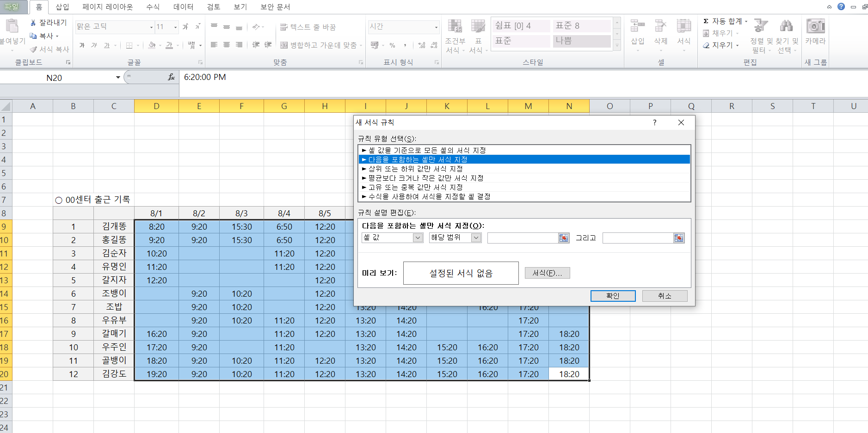Click 취소 (Cancel) button in the dialog
Screen dimensions: 868x433
665,296
